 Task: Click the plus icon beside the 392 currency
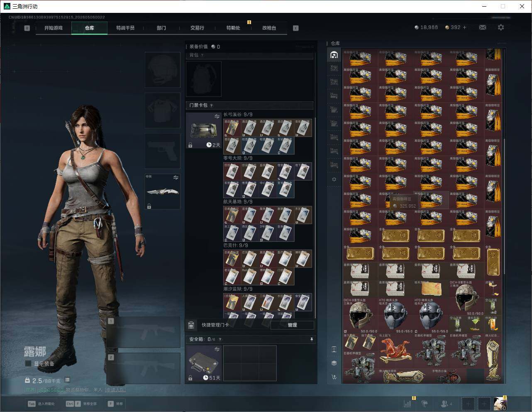(464, 27)
